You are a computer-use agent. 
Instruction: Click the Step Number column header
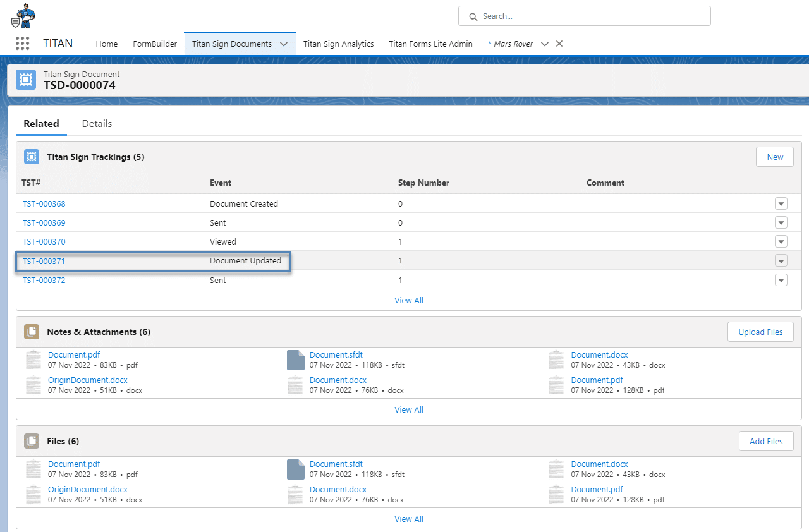click(423, 183)
